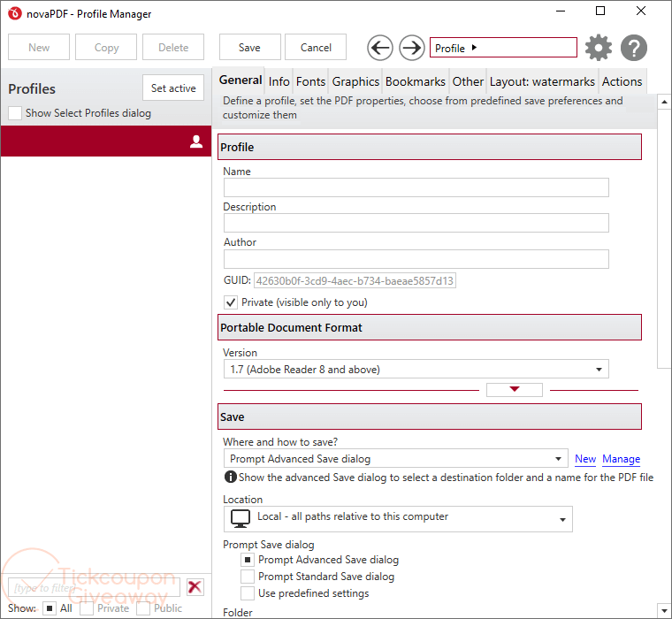Click the Save button
Viewport: 672px width, 619px height.
[250, 47]
